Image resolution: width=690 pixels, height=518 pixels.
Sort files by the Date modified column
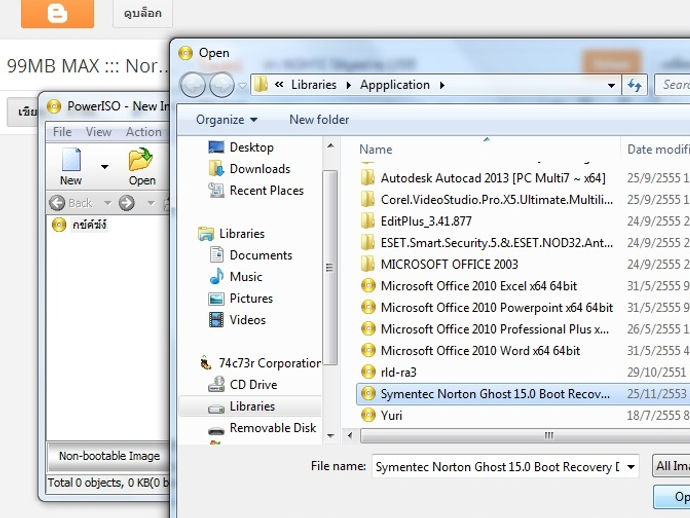tap(658, 149)
